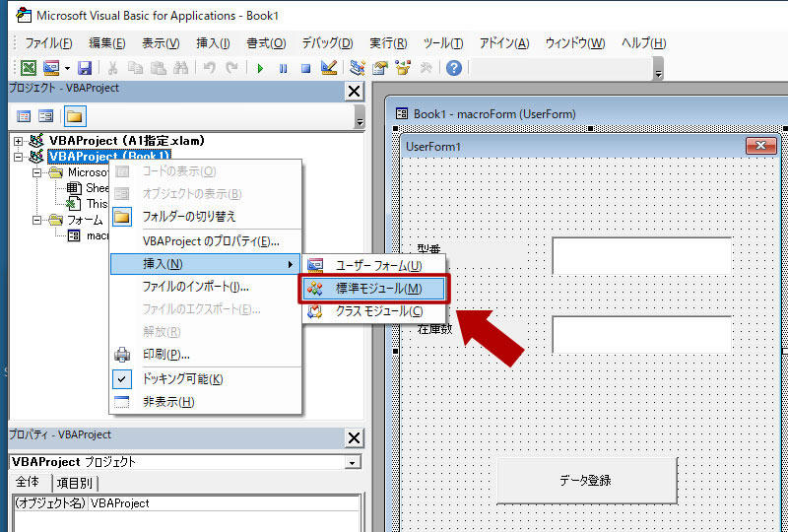Click the Reset stop square icon
This screenshot has height=532, width=788.
coord(305,68)
